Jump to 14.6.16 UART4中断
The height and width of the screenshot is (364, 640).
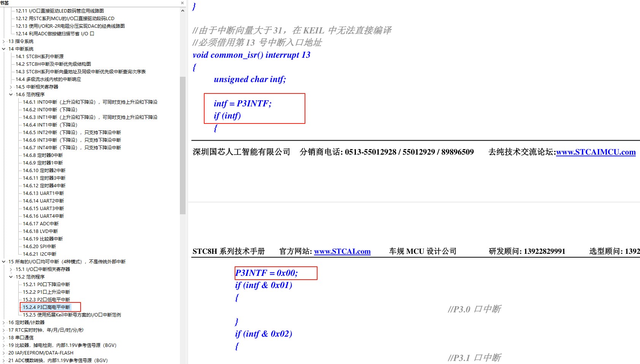(43, 216)
